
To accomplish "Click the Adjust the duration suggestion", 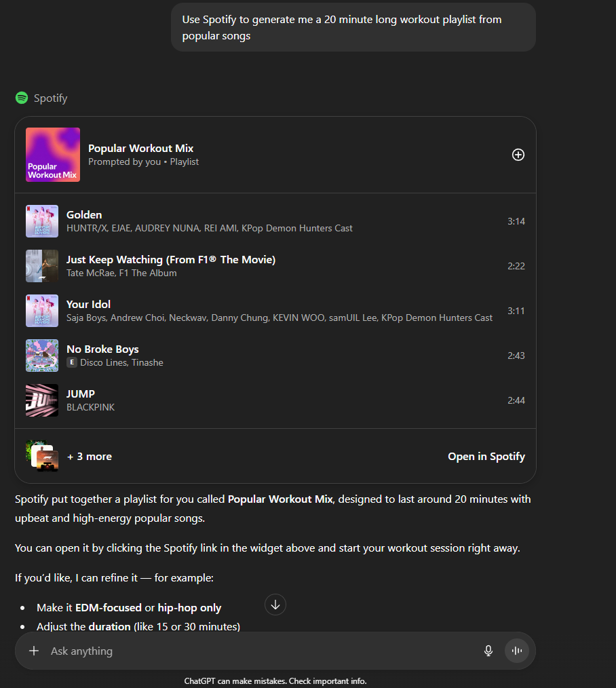I will point(138,626).
